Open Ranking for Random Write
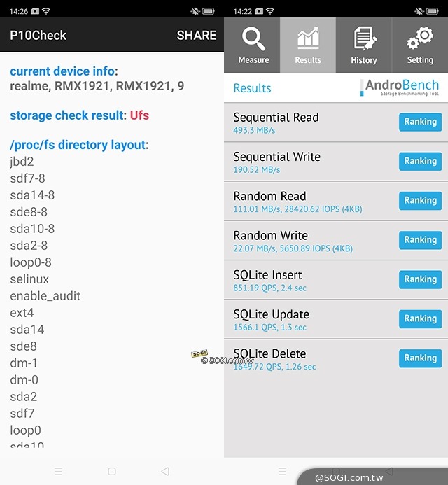 click(x=420, y=240)
